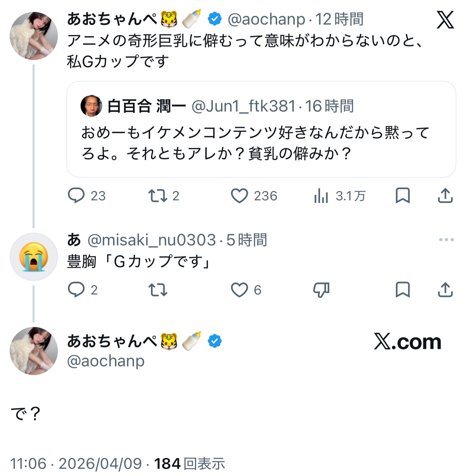Screen dimensions: 466x476
Task: Like the @misaki_nu0303 reply with 6 likes
Action: coord(240,290)
